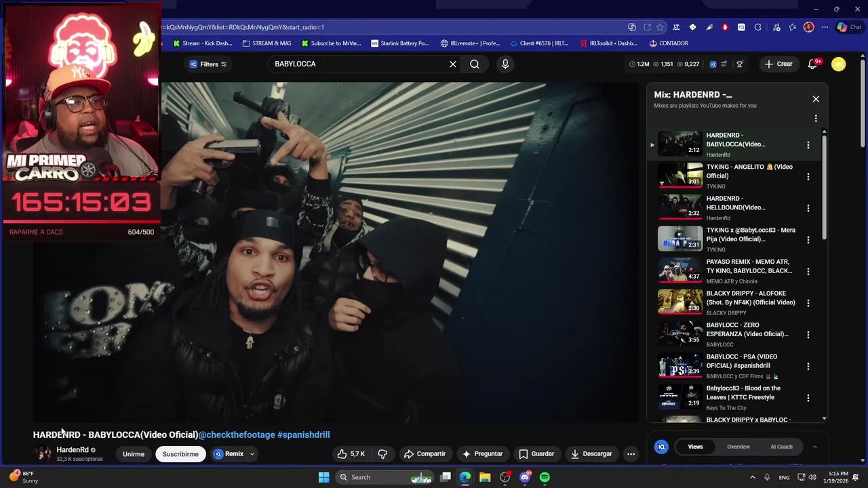Add page to favorites with star icon

click(x=660, y=27)
